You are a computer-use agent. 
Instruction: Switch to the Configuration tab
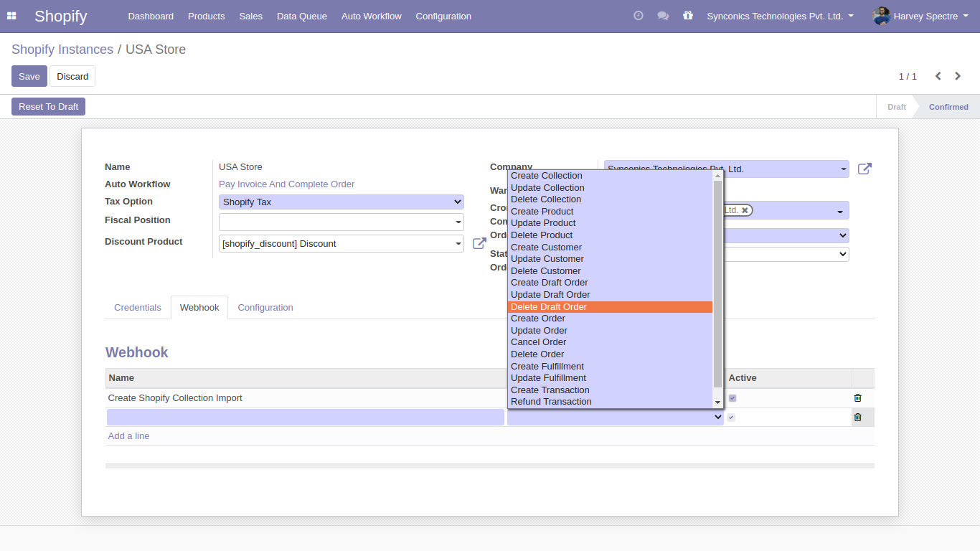[x=265, y=308]
